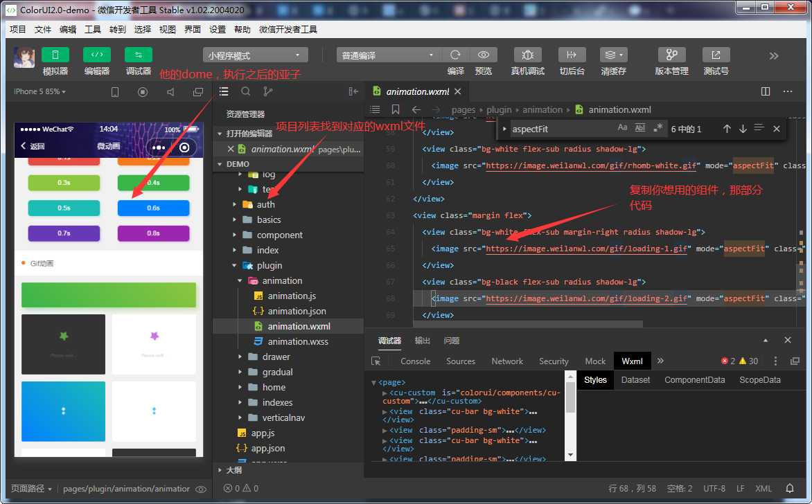Viewport: 812px width, 504px height.
Task: Open the iPhone 5 85% device dropdown
Action: click(x=39, y=91)
